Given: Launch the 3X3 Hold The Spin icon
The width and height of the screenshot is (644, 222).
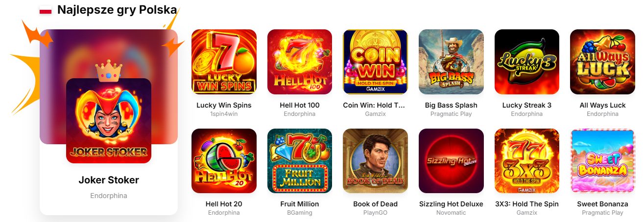Looking at the screenshot, I should [527, 161].
